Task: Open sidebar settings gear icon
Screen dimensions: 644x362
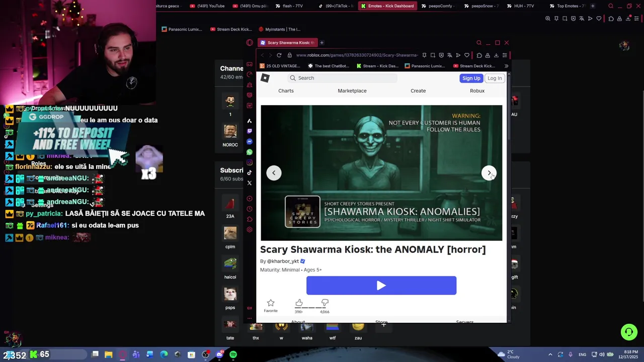Action: [250, 230]
